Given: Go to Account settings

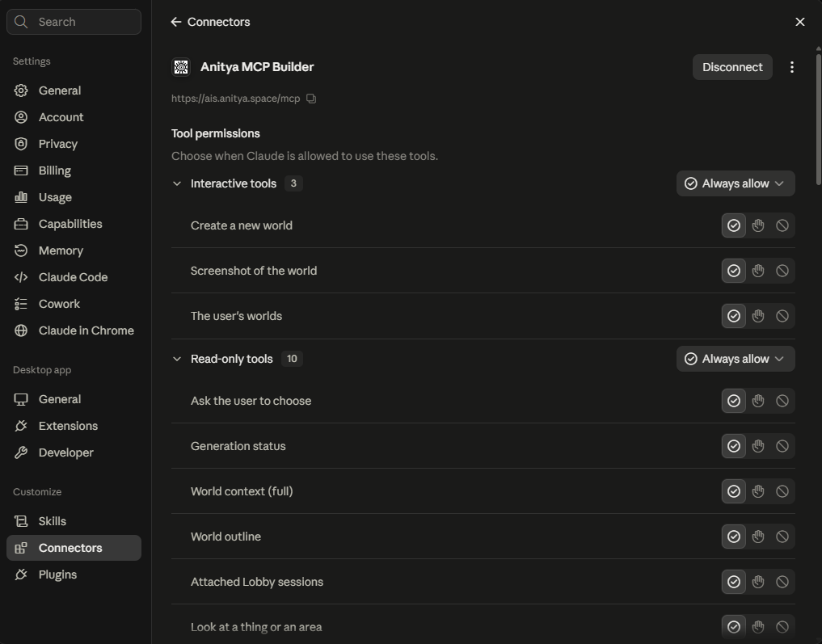Looking at the screenshot, I should click(x=74, y=117).
